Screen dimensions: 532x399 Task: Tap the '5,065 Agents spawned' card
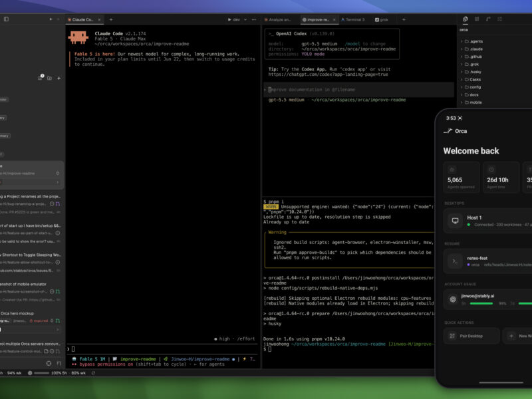(461, 178)
